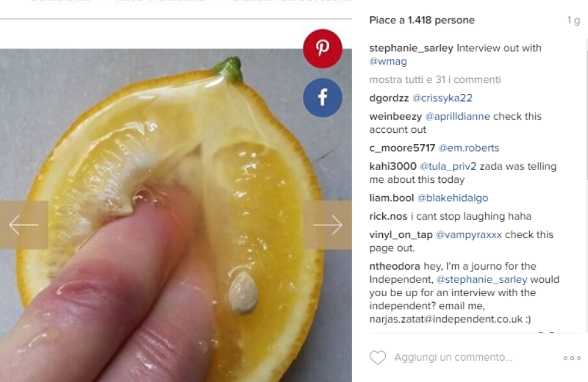Open @tula_priv2 mention link

[448, 166]
